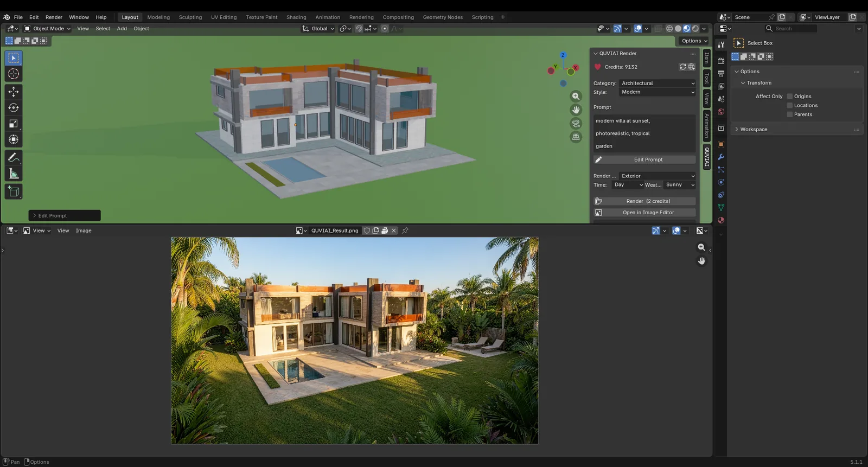This screenshot has height=467, width=868.
Task: Open Render type Exterior dropdown
Action: tap(658, 176)
